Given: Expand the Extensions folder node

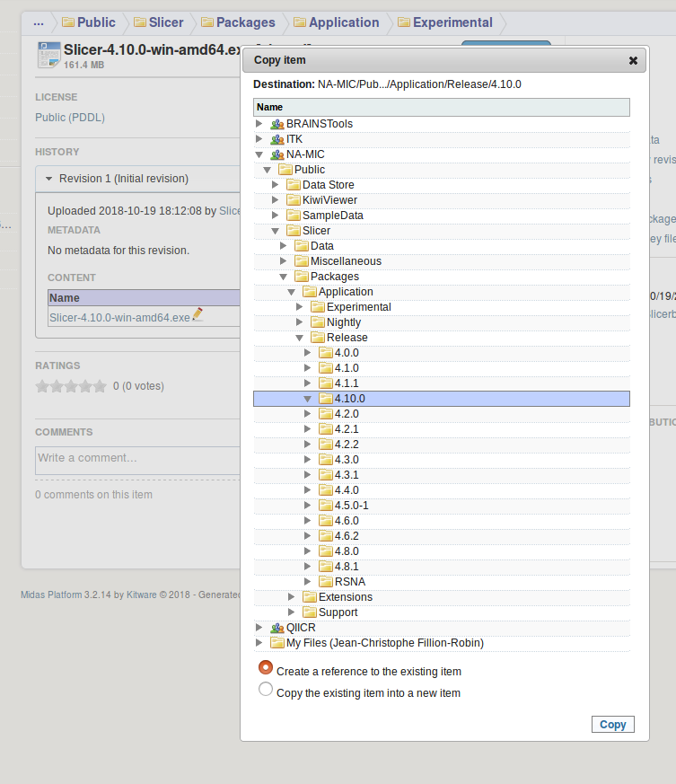Looking at the screenshot, I should point(292,597).
